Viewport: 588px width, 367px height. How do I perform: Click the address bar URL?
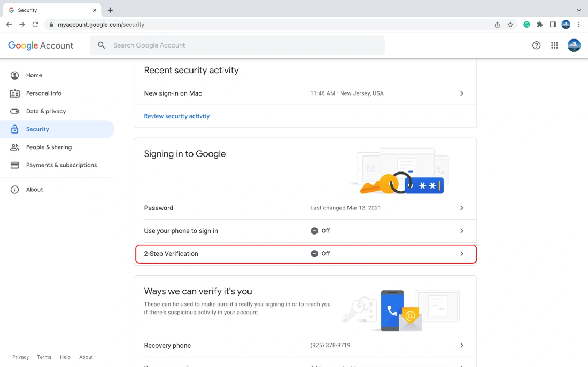click(x=101, y=25)
